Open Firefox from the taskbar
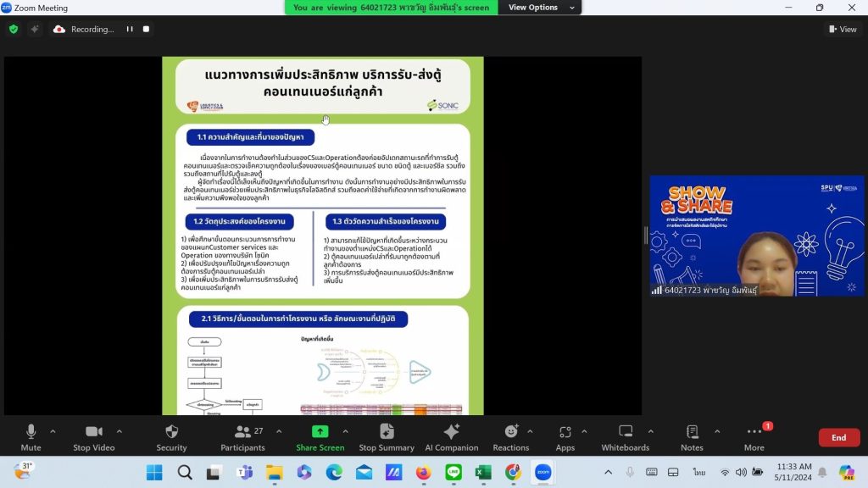The height and width of the screenshot is (488, 868). click(x=424, y=472)
